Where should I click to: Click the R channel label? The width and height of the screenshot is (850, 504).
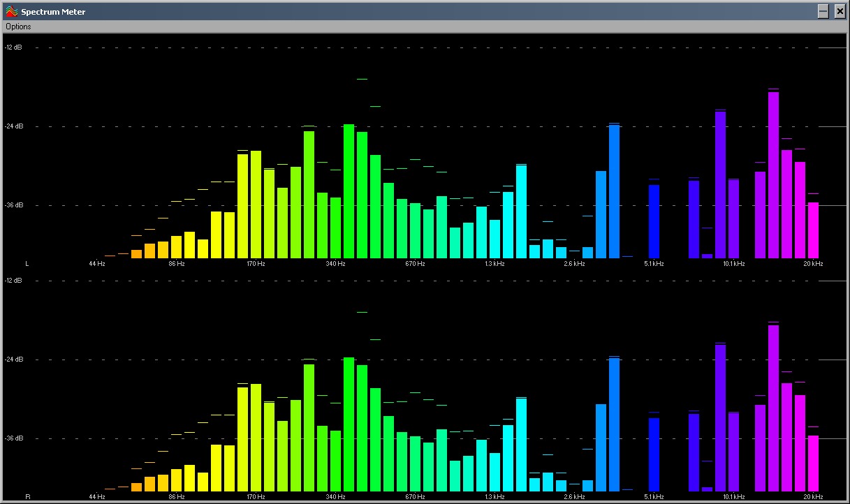pyautogui.click(x=27, y=497)
